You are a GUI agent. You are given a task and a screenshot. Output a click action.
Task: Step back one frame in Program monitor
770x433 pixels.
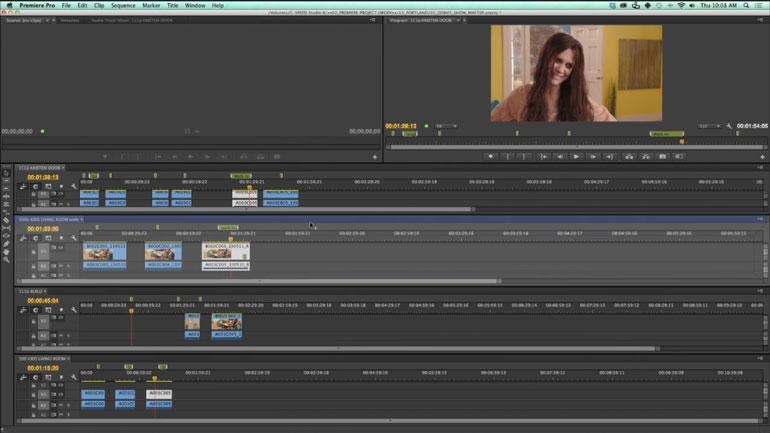[x=560, y=157]
